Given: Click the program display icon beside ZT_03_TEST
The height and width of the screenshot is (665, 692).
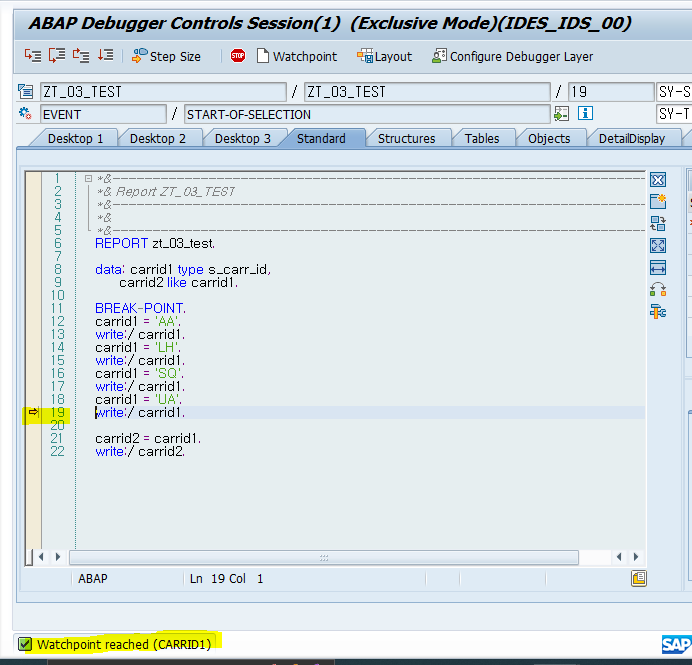Looking at the screenshot, I should [x=26, y=92].
